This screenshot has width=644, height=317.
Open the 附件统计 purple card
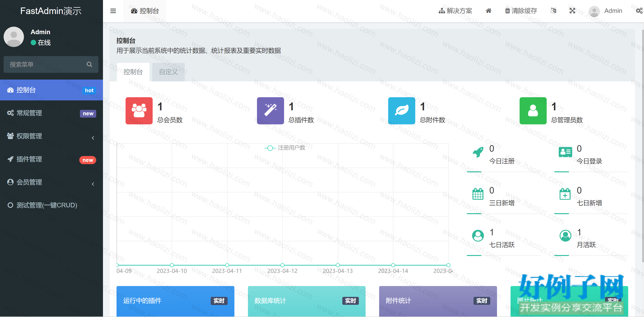pyautogui.click(x=438, y=301)
